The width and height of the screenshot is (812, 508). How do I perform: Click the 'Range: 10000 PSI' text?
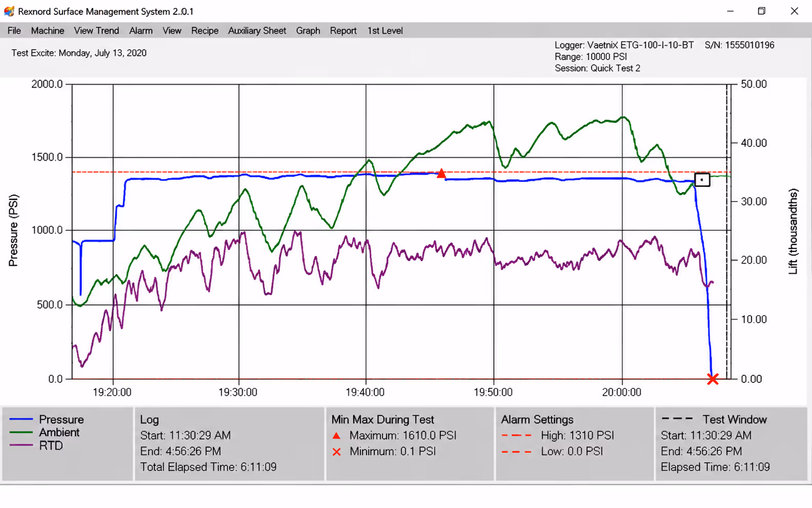591,57
